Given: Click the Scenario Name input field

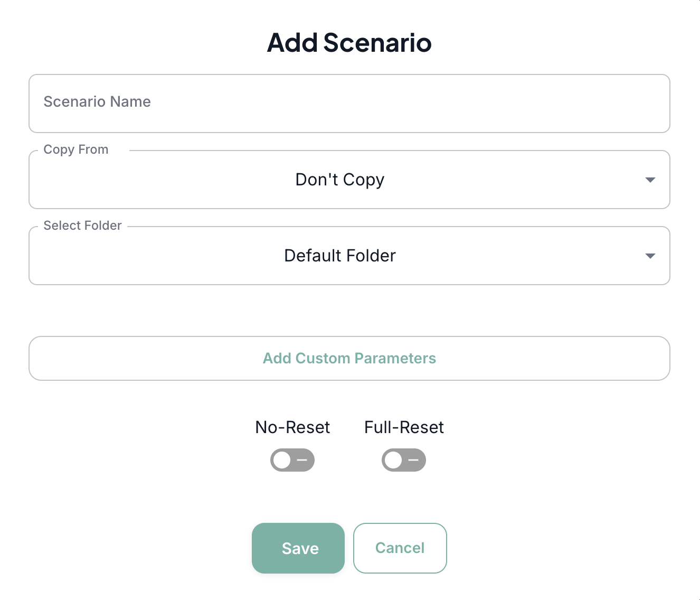Looking at the screenshot, I should point(348,103).
